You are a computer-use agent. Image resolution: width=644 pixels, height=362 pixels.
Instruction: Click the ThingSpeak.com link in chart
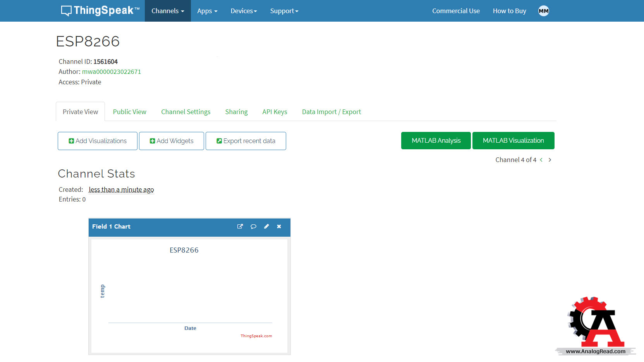pyautogui.click(x=256, y=336)
